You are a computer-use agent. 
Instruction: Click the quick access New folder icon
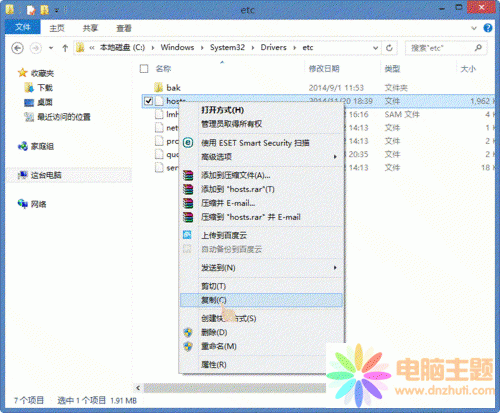point(45,10)
